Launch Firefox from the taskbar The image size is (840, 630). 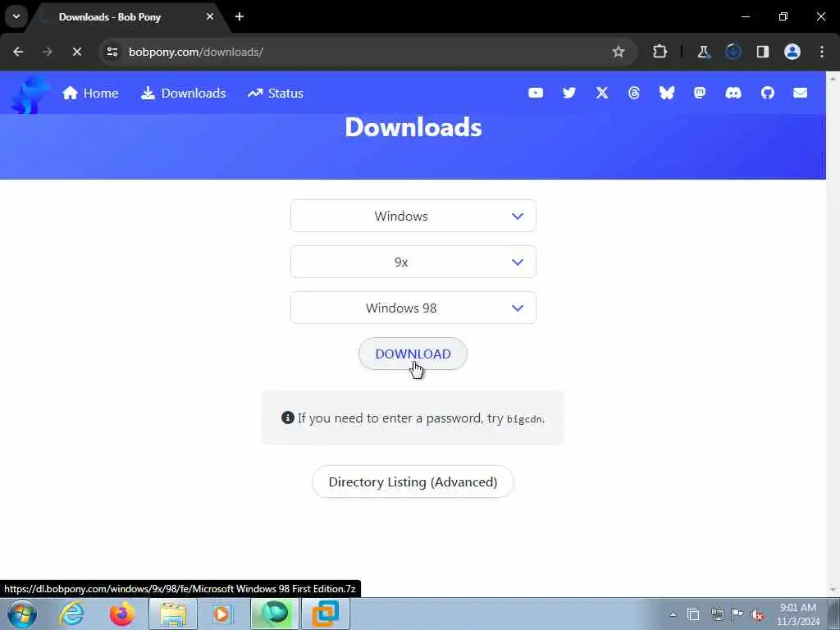pos(122,614)
